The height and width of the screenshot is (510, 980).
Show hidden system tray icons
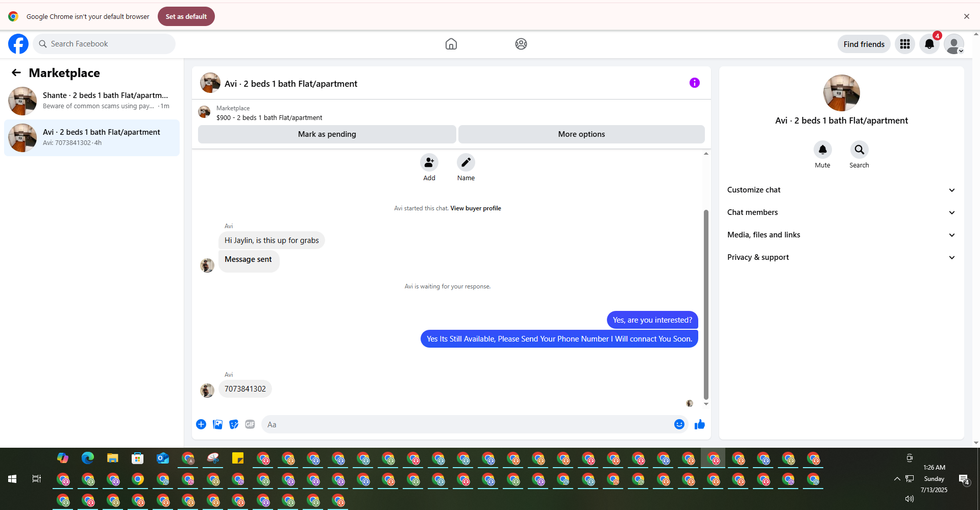[x=897, y=479]
